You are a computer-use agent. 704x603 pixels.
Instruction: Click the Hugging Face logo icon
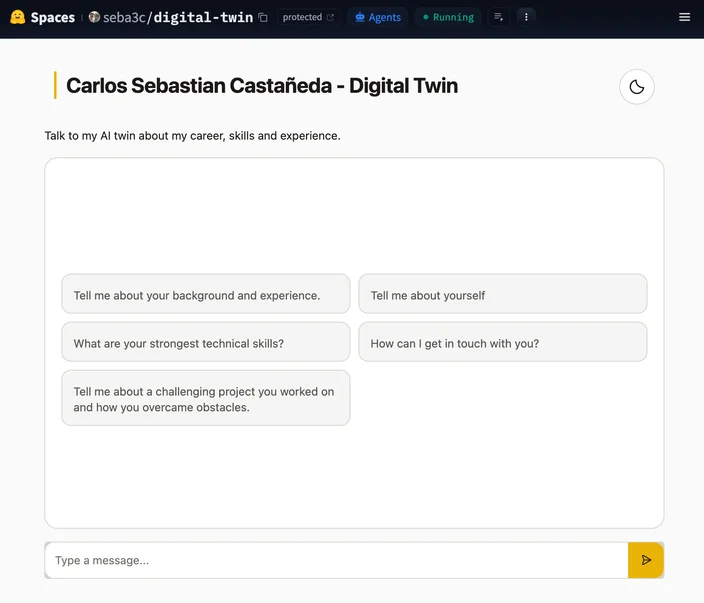pos(18,17)
